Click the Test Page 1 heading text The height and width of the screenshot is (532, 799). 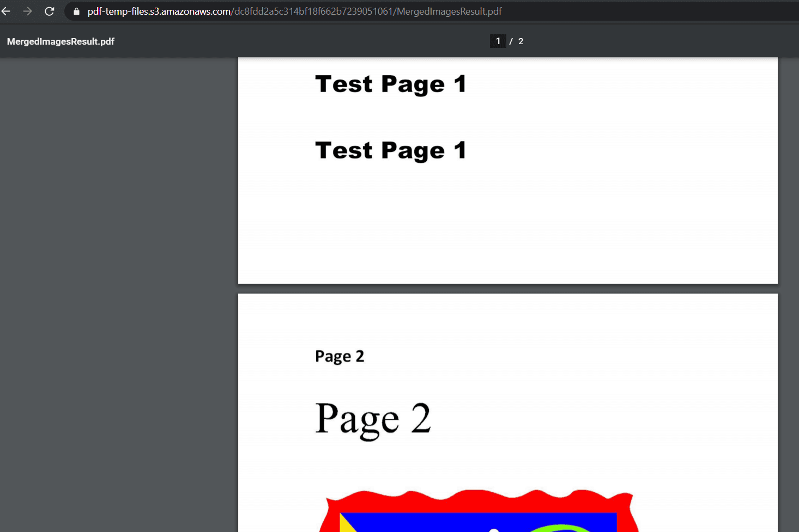point(390,84)
